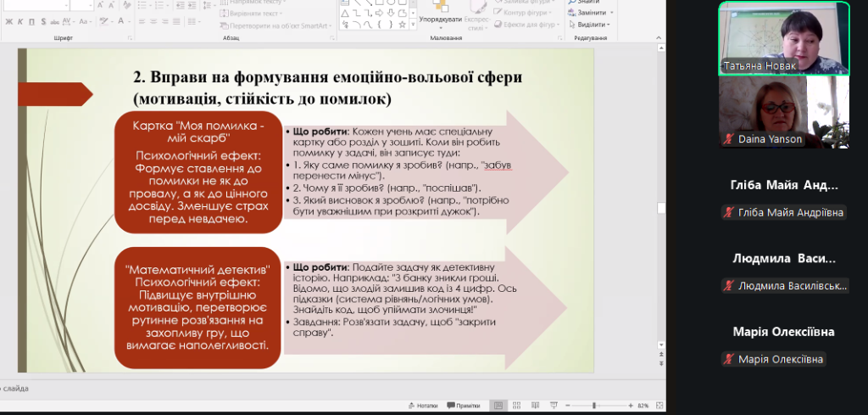Click the zoom in plus button

click(x=631, y=406)
